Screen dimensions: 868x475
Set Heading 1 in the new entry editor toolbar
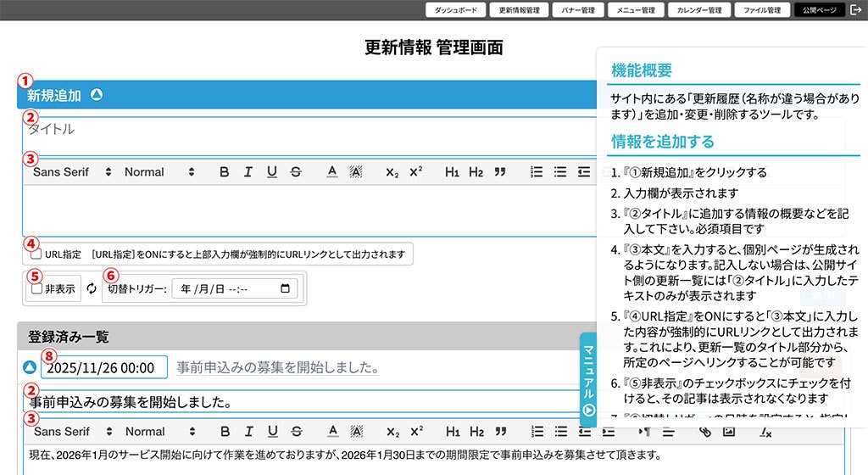coord(452,172)
